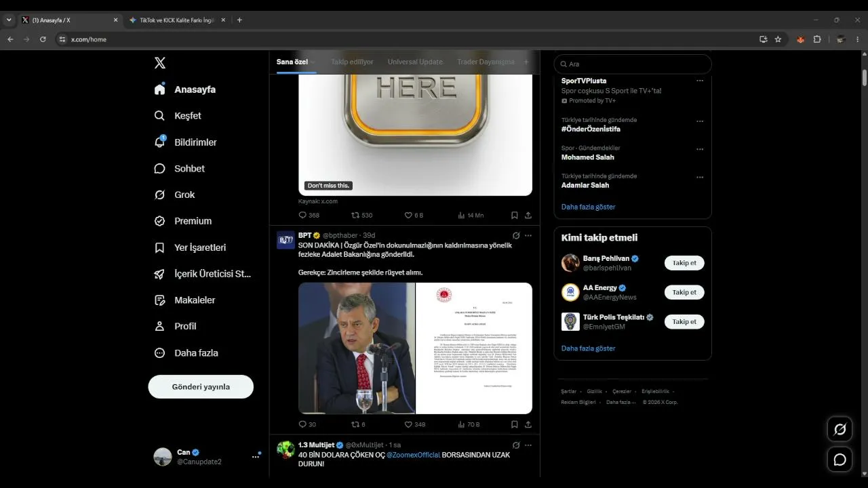Screen dimensions: 868x488
Task: Open BPT profile avatar
Action: coord(285,240)
